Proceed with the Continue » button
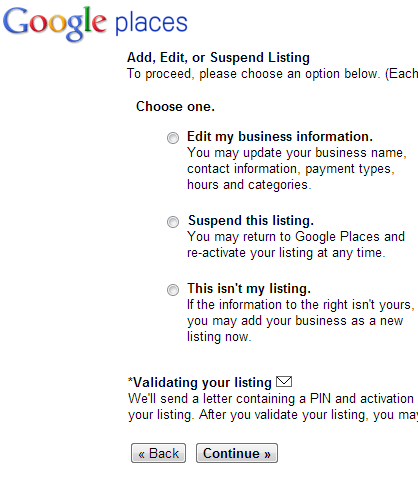The image size is (418, 493). coord(237,453)
